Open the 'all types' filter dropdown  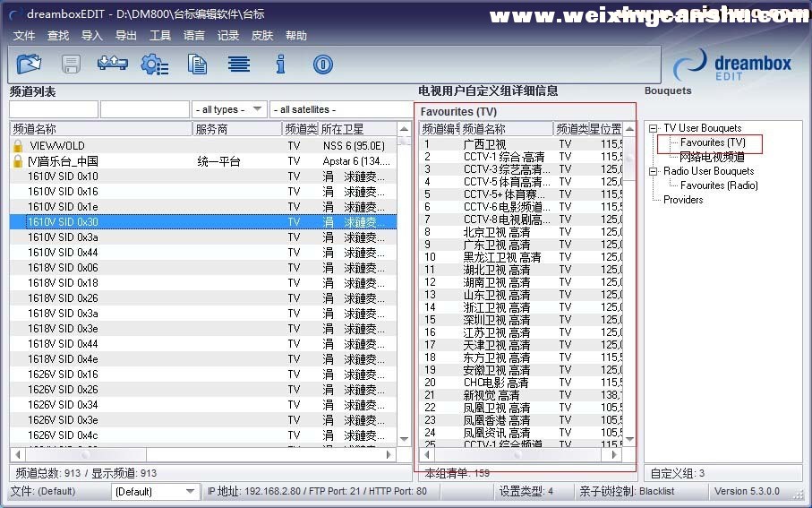click(x=229, y=109)
